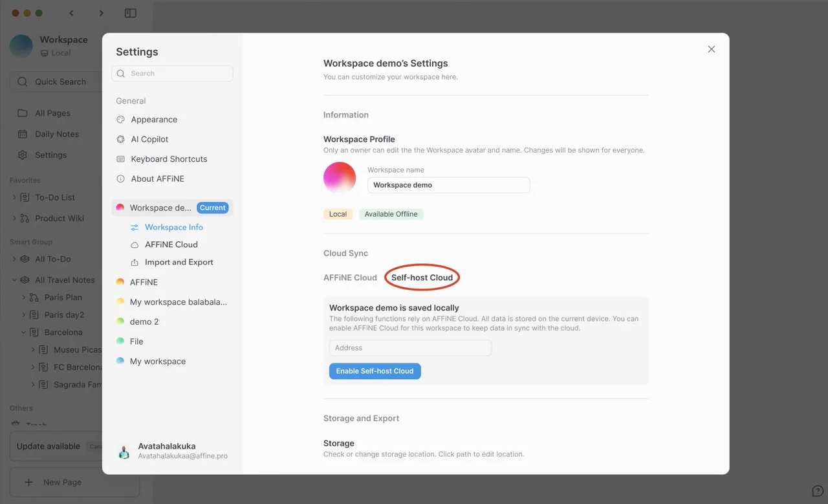Image resolution: width=828 pixels, height=504 pixels.
Task: Click the About AFFiNE info icon
Action: (x=120, y=179)
